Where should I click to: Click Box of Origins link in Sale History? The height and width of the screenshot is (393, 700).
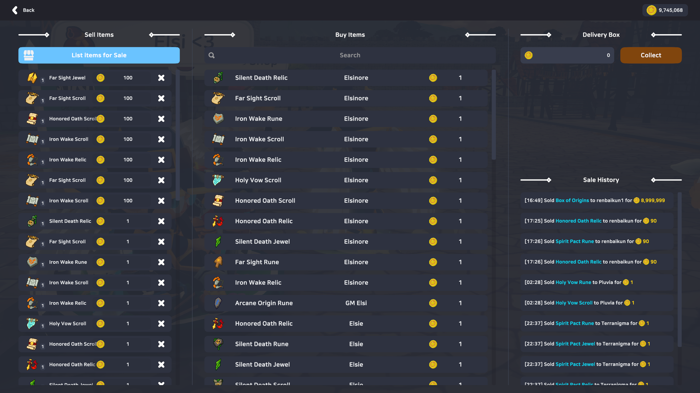coord(572,201)
